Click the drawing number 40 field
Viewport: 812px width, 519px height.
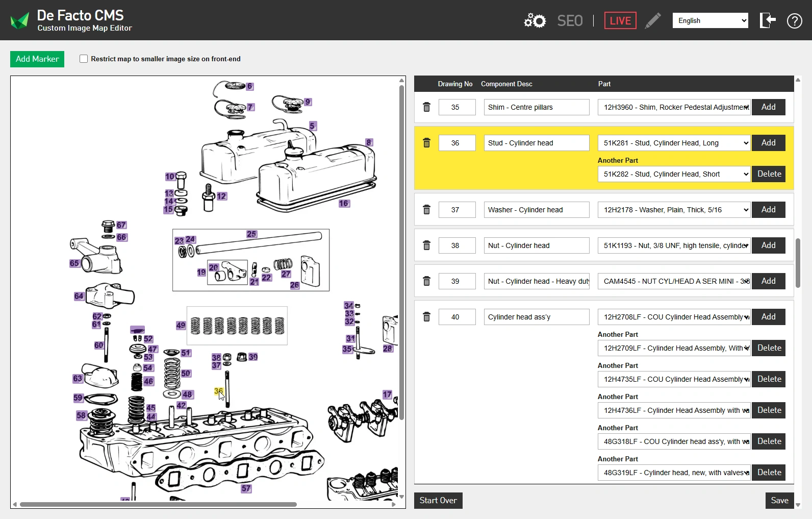[x=457, y=317]
